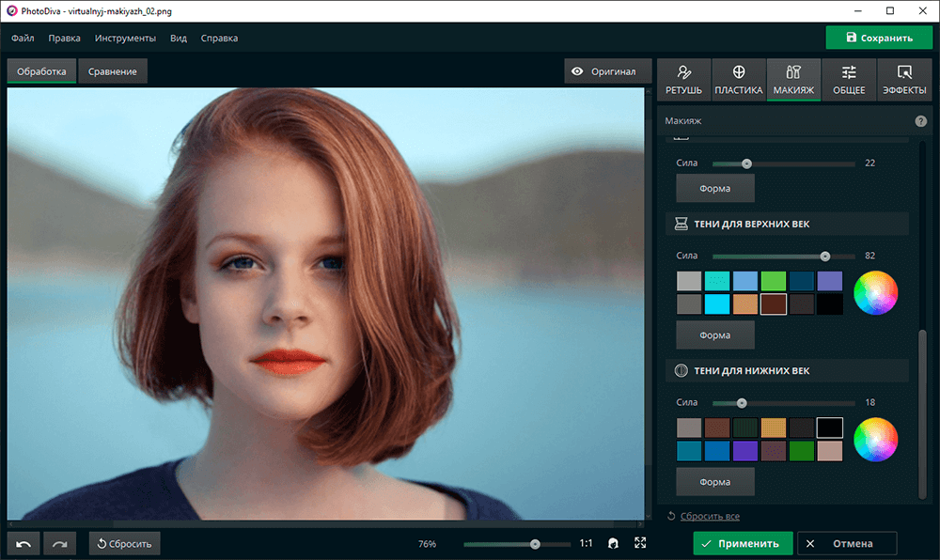This screenshot has width=940, height=560.
Task: Click the fit-to-screen expand icon
Action: 640,543
